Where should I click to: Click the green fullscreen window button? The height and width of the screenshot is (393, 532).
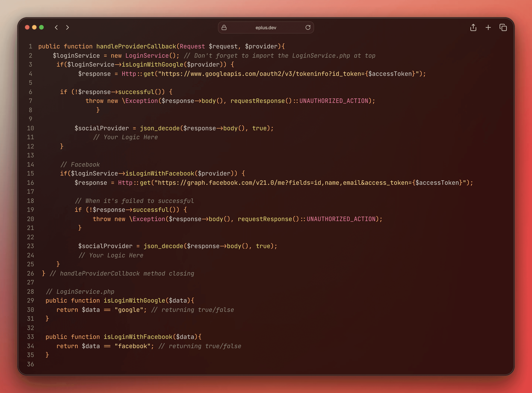click(41, 27)
